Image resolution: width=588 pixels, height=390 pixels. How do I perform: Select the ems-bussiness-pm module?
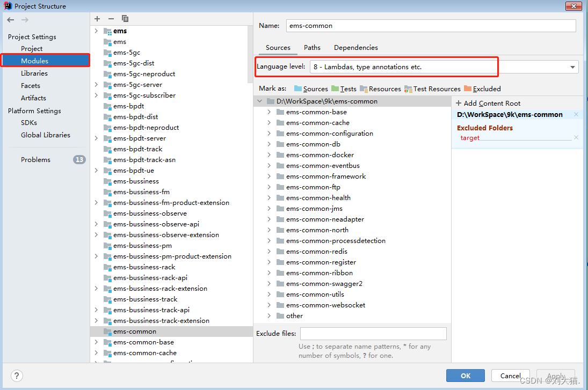pyautogui.click(x=142, y=246)
